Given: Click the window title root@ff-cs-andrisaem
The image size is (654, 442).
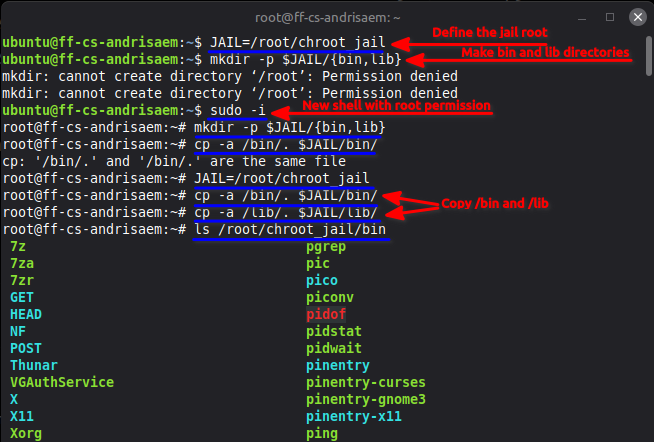Looking at the screenshot, I should (327, 18).
